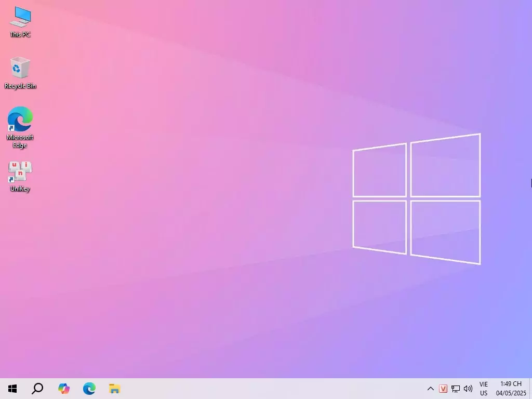
Task: Select the Microsoft Edge desktop shortcut
Action: (20, 127)
